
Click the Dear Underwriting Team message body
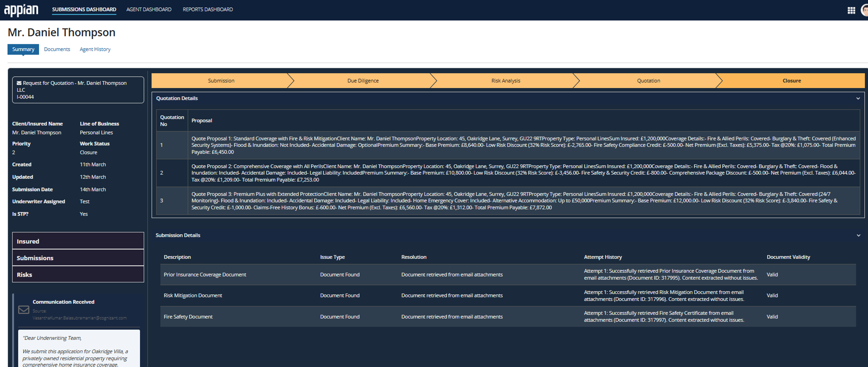79,348
